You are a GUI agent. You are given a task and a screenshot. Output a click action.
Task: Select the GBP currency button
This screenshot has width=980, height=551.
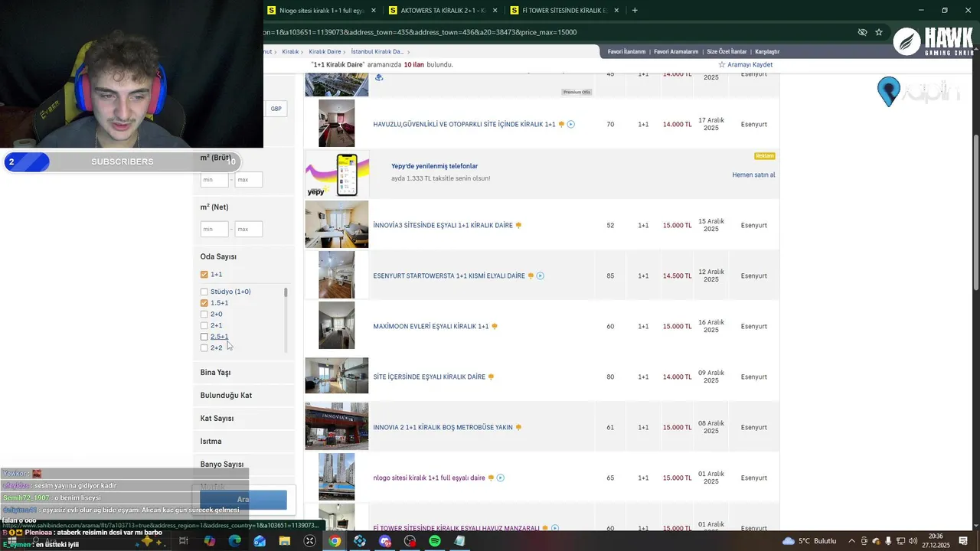pyautogui.click(x=276, y=109)
